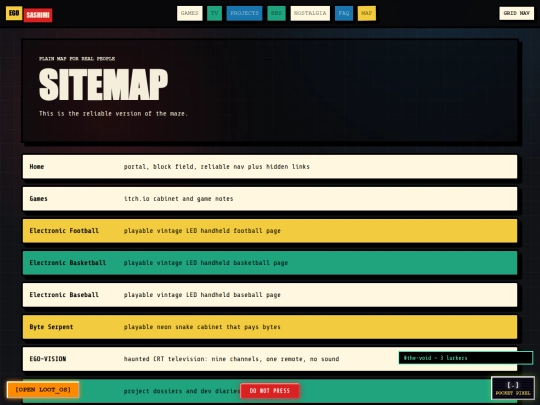This screenshot has width=540, height=405.
Task: Open the Home sitemap row
Action: coord(270,167)
